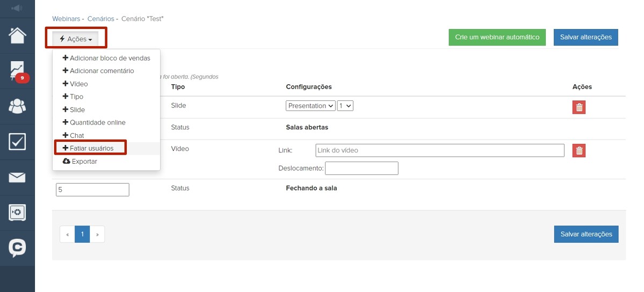
Task: Open the mail envelope sidebar icon
Action: click(17, 177)
